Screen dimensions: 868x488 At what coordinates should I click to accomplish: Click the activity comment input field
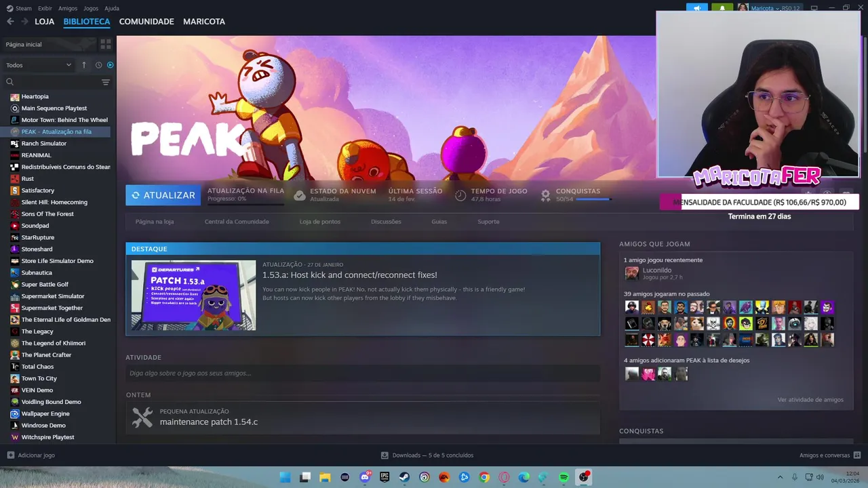coord(363,373)
